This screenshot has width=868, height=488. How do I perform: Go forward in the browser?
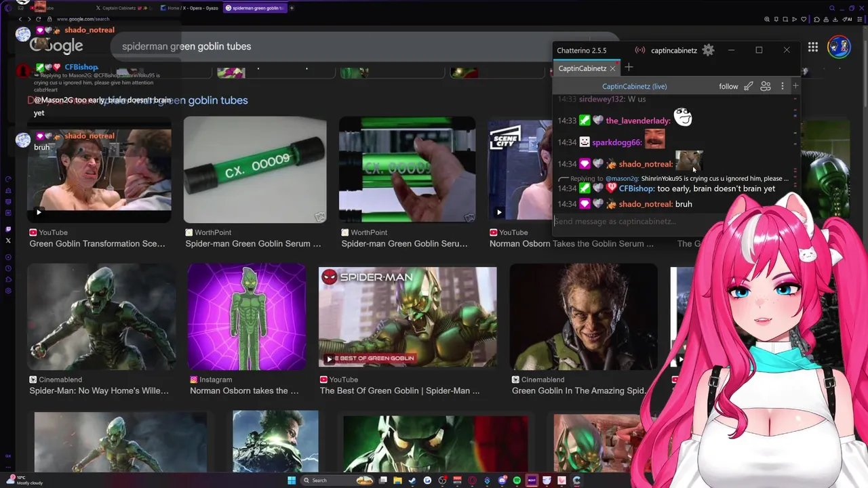[29, 19]
